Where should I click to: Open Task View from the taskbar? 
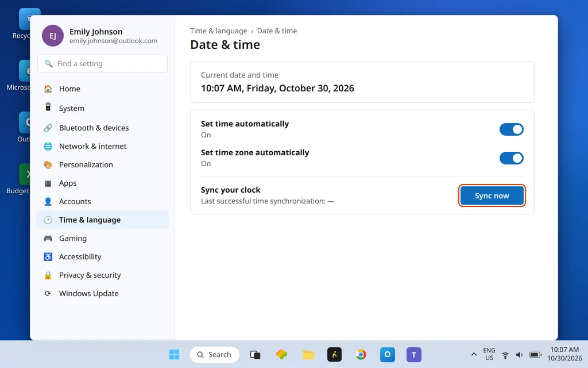255,354
